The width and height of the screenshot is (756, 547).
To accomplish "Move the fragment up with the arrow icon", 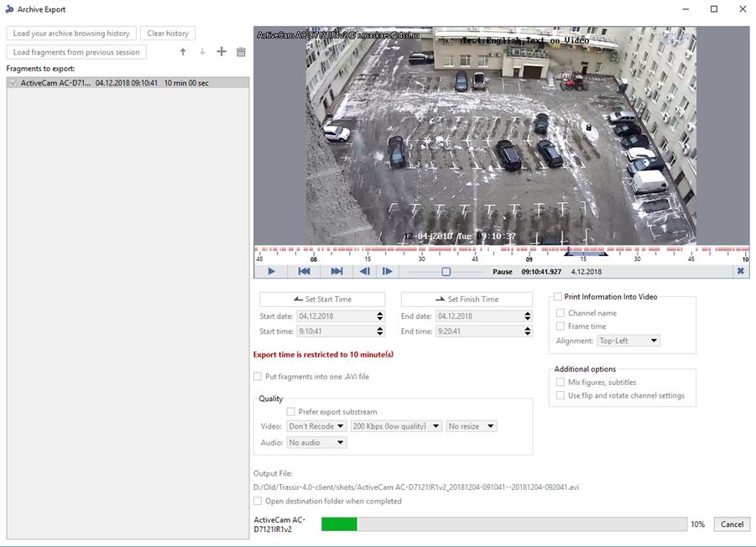I will pyautogui.click(x=183, y=52).
